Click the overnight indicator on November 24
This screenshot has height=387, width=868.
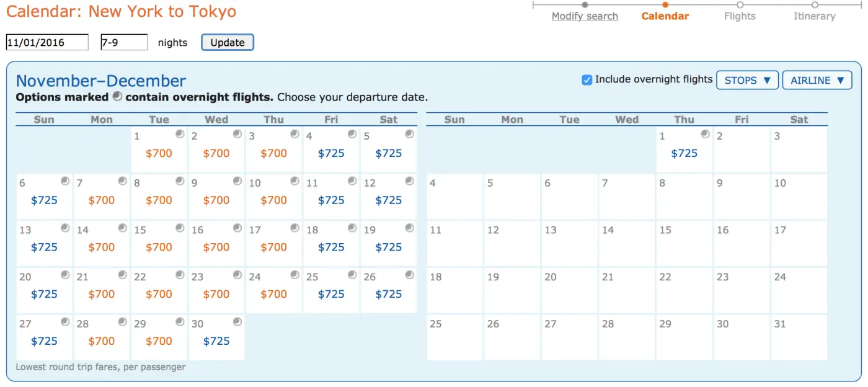pos(294,276)
